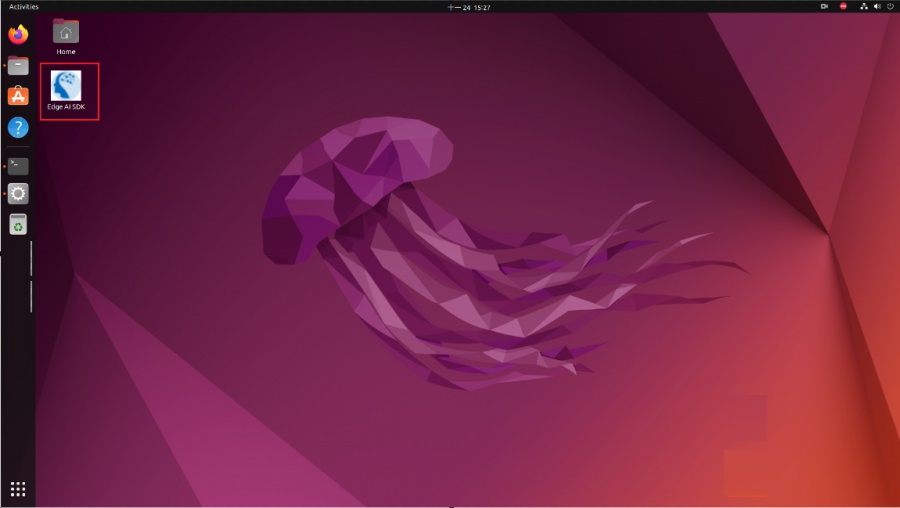
Task: Open the wired network status icon
Action: click(x=863, y=6)
